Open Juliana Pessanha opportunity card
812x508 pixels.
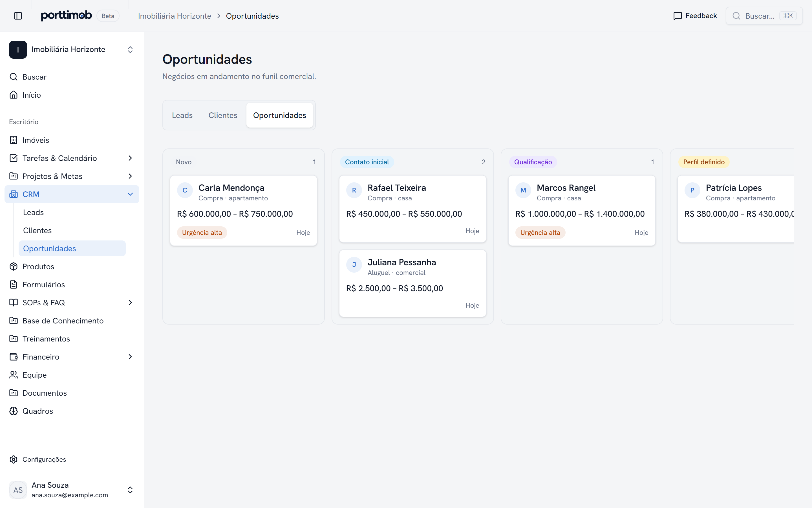click(413, 283)
